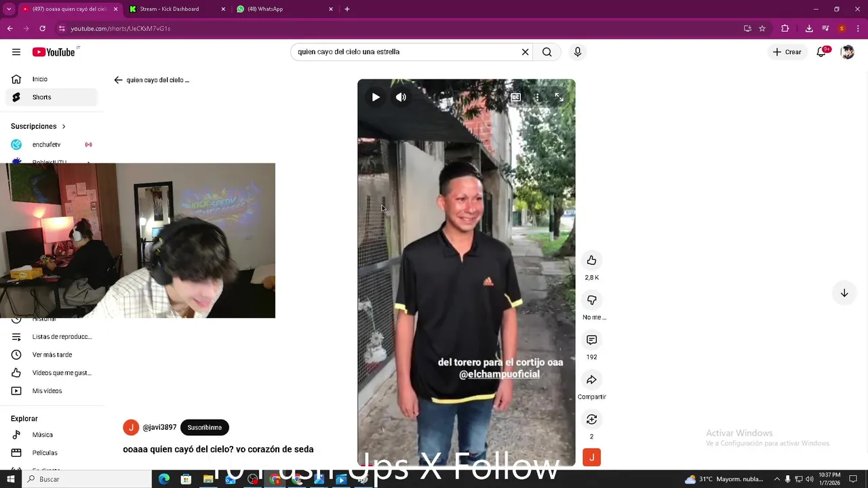Play the paused Short
Viewport: 868px width, 488px height.
(x=376, y=97)
